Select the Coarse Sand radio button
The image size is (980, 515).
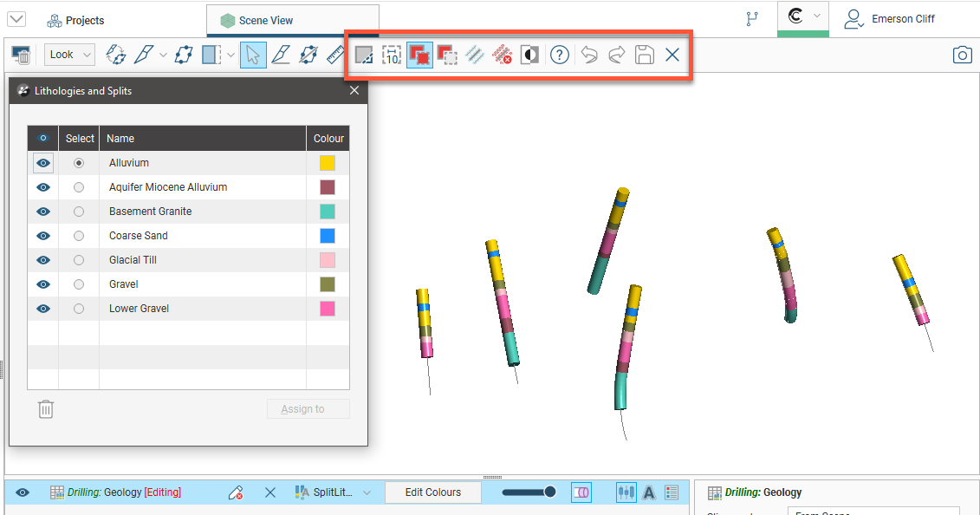(x=79, y=236)
